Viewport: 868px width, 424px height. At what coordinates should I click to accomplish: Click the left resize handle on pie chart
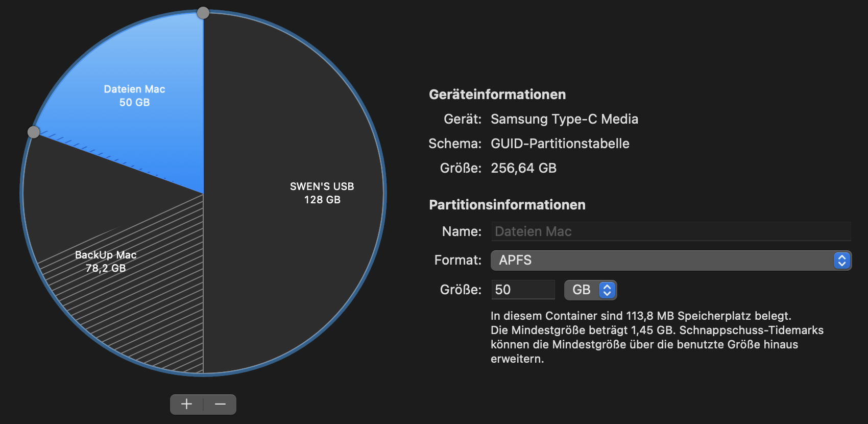tap(34, 132)
